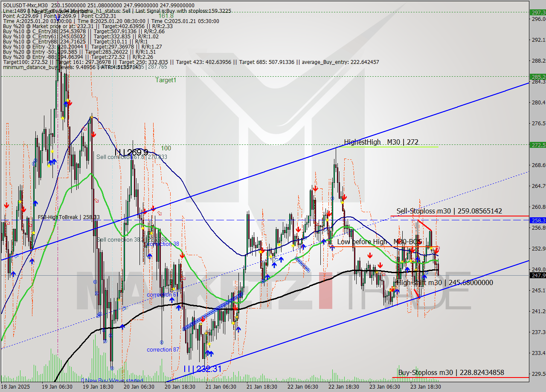Image resolution: width=546 pixels, height=392 pixels.
Task: Click the green 272.5 price tag
Action: (x=537, y=145)
